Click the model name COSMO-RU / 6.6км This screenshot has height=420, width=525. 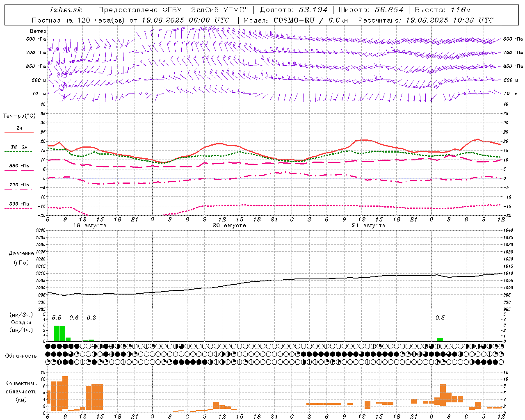coord(311,20)
